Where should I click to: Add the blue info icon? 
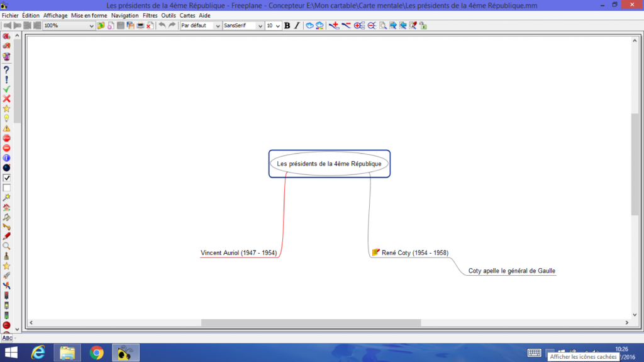click(6, 157)
